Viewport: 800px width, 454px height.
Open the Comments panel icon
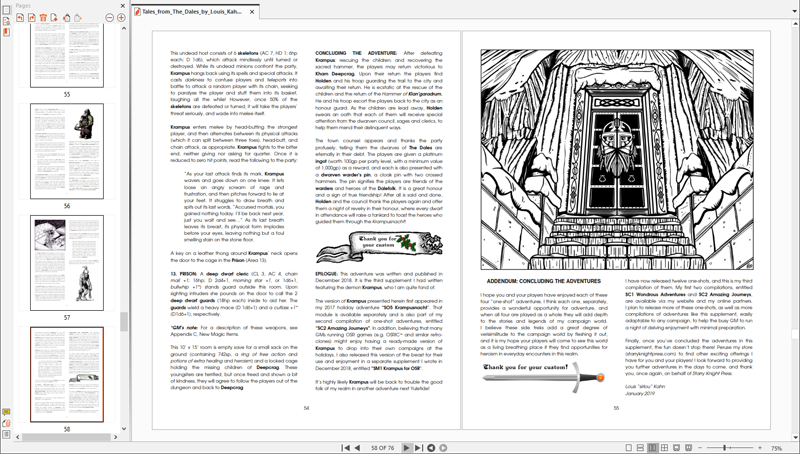(x=6, y=411)
